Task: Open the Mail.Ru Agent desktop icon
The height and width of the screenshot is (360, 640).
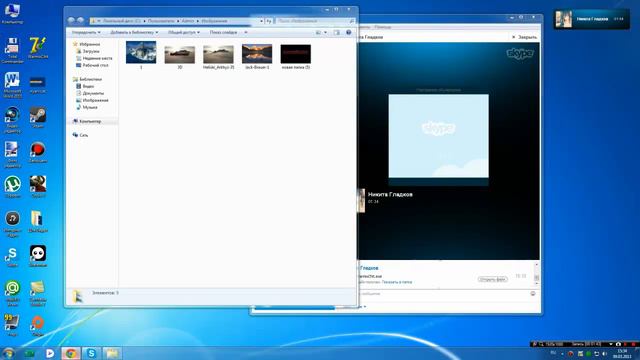Action: pyautogui.click(x=12, y=293)
